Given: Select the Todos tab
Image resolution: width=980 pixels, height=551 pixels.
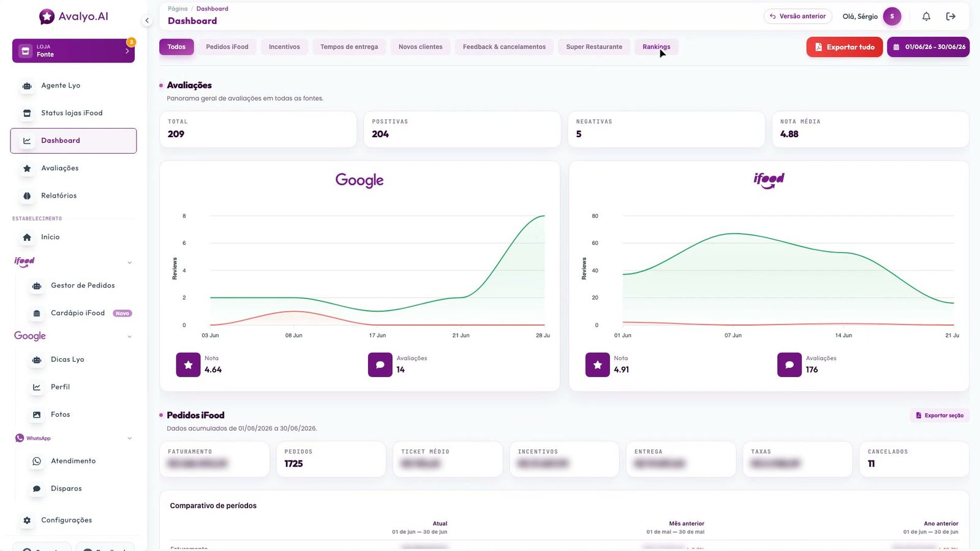Looking at the screenshot, I should [176, 47].
